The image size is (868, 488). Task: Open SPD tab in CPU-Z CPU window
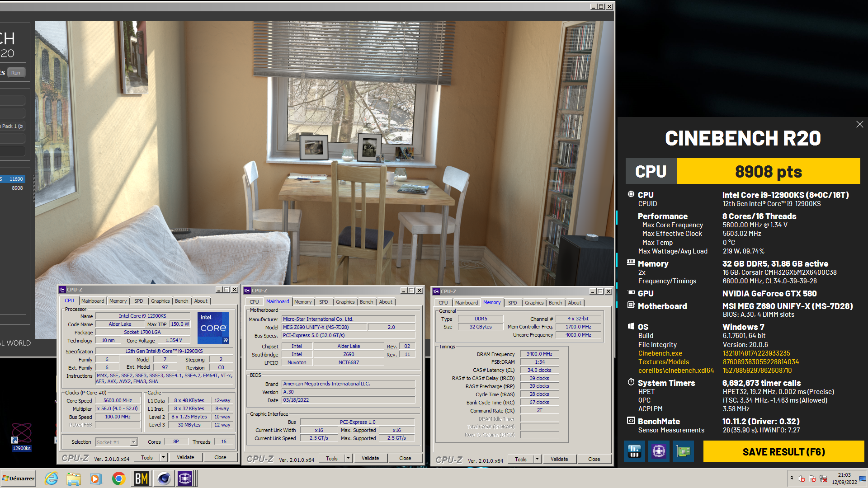tap(139, 301)
